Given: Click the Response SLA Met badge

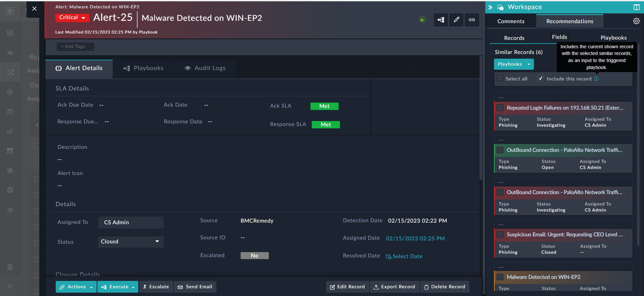Looking at the screenshot, I should tap(326, 125).
